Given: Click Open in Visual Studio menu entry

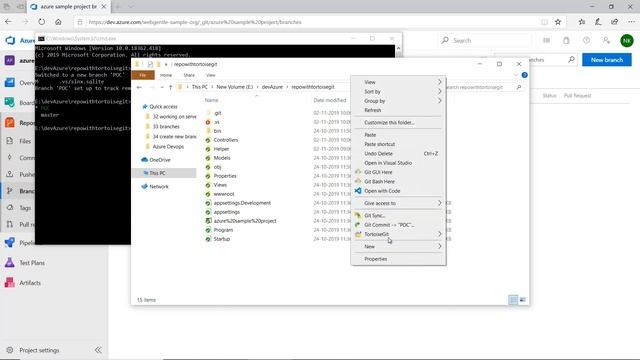Looking at the screenshot, I should pyautogui.click(x=398, y=163).
